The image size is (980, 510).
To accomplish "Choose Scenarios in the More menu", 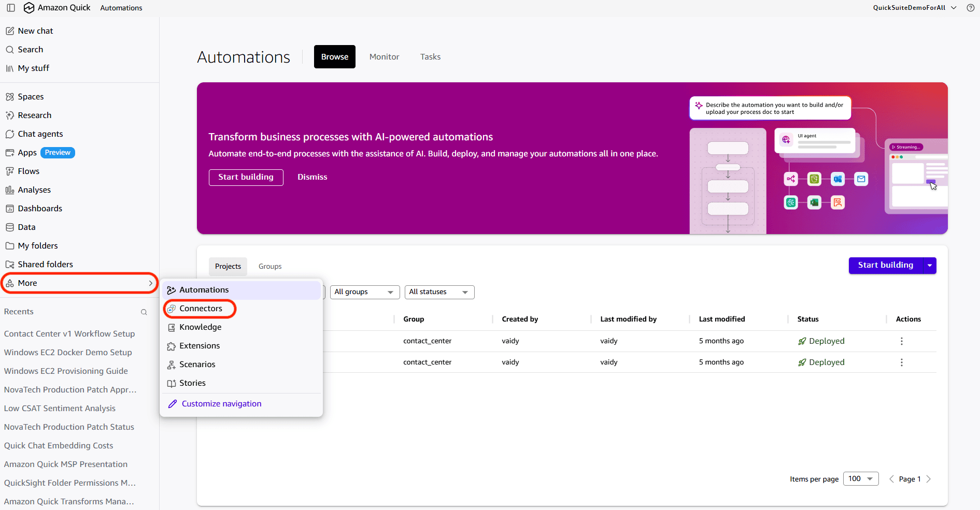I will [242, 365].
